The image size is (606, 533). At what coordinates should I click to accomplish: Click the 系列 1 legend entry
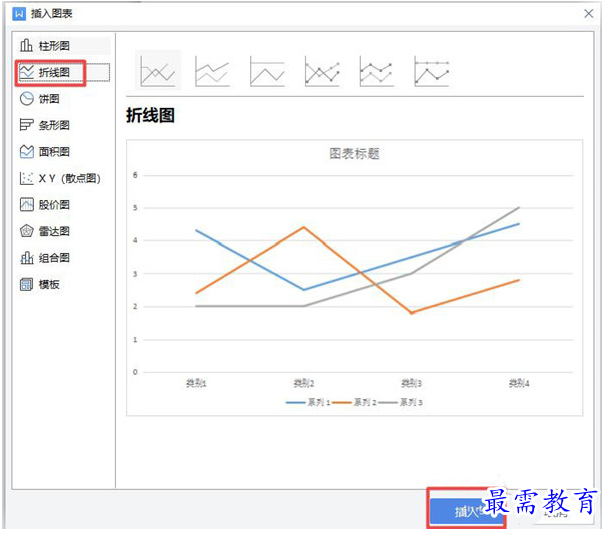308,402
